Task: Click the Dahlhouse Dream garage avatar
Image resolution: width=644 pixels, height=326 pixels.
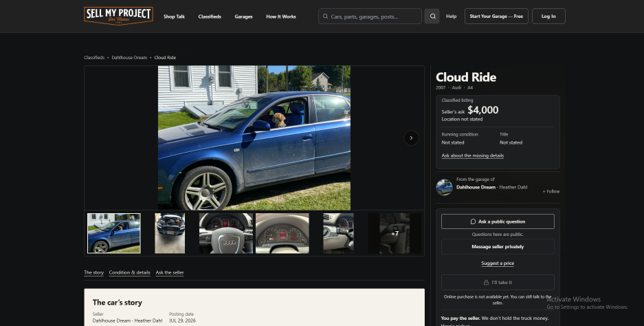Action: pyautogui.click(x=444, y=187)
